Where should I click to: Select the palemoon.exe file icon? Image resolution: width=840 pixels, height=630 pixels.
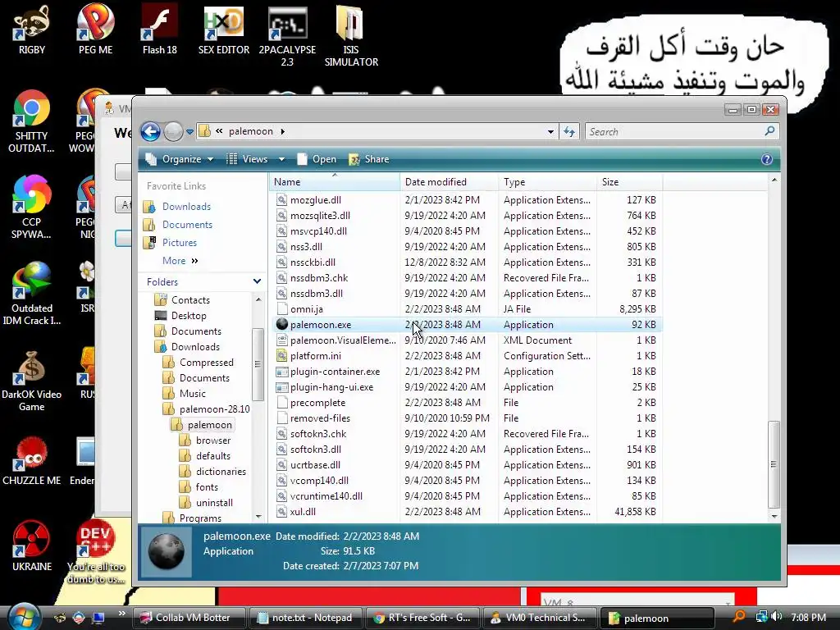282,324
